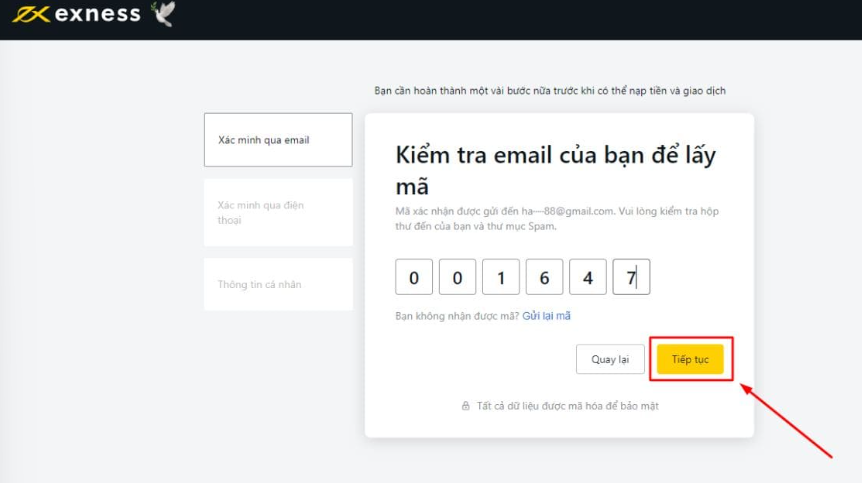Click the 'Kiểm tra email của bạn' heading

pyautogui.click(x=555, y=170)
